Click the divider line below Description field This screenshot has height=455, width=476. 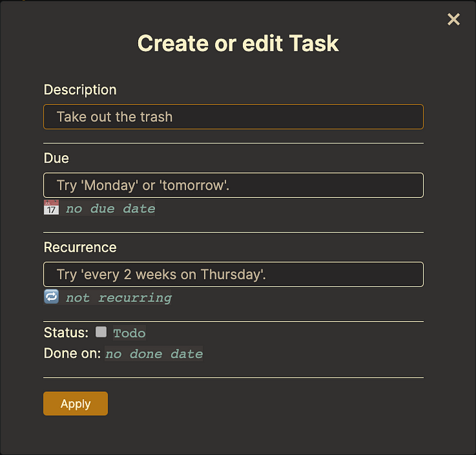pyautogui.click(x=233, y=143)
